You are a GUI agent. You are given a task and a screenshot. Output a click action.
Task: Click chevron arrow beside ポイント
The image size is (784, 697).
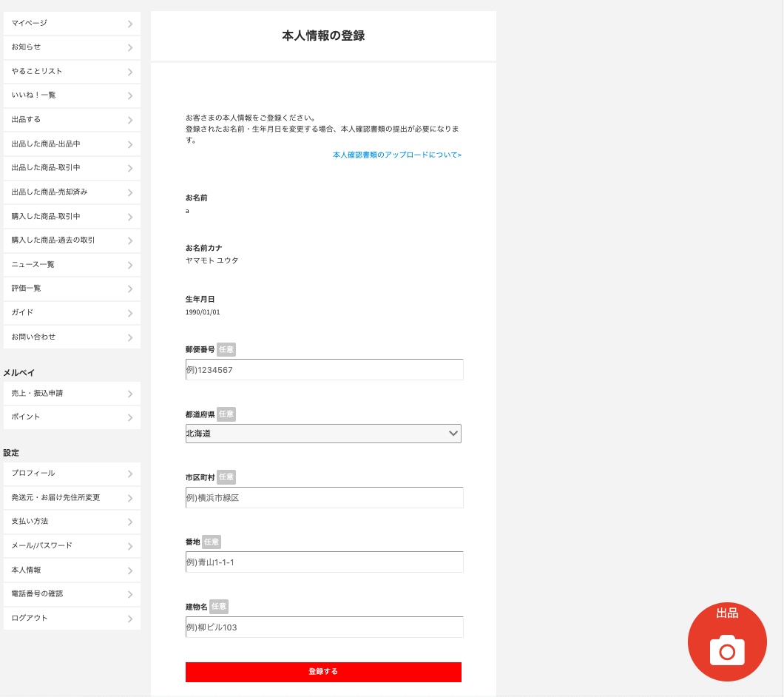[130, 417]
